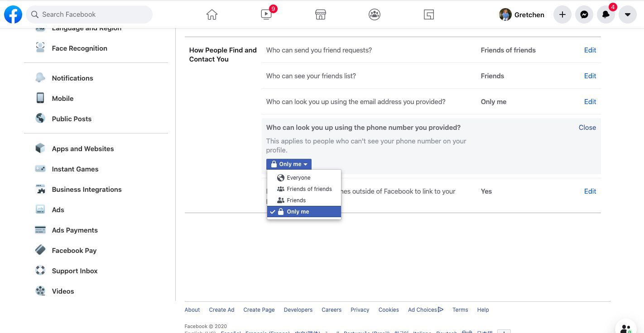The image size is (644, 333).
Task: Click the Ads Payments card icon
Action: pyautogui.click(x=40, y=229)
